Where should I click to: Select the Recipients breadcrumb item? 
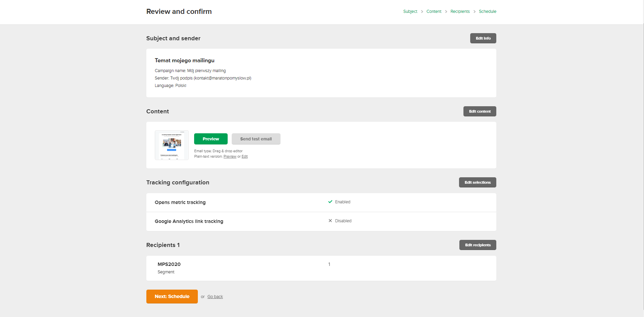460,11
